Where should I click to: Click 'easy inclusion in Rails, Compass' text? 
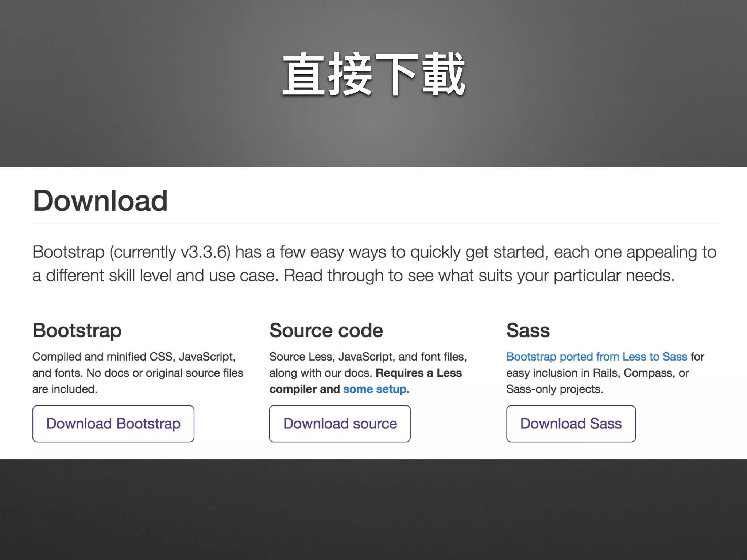pos(597,373)
